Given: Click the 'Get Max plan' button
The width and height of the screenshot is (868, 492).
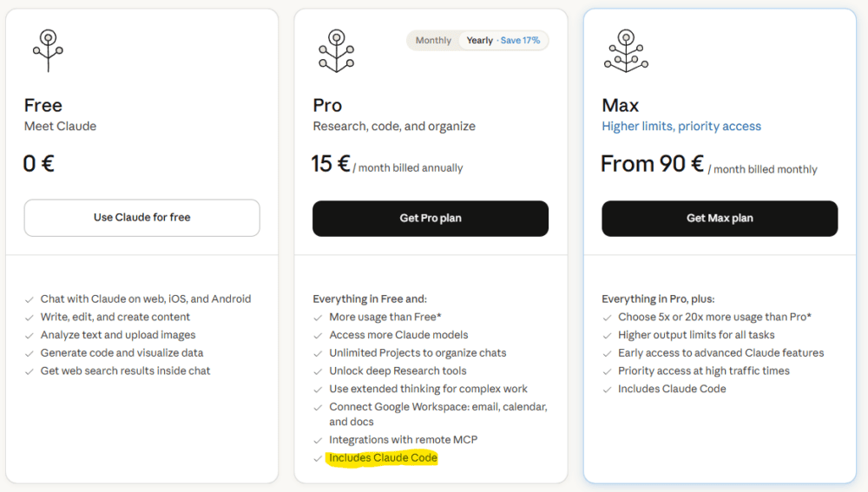Looking at the screenshot, I should coord(720,219).
